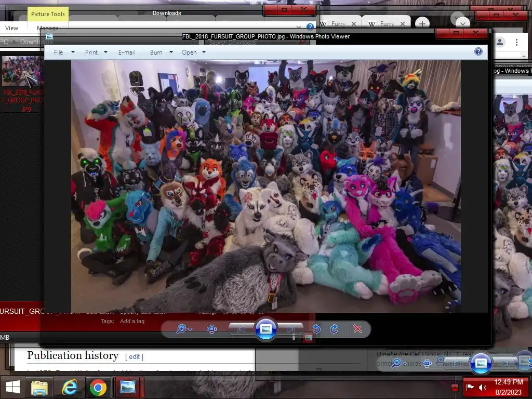Open the Print menu in Photo Viewer
This screenshot has height=399, width=532.
(91, 52)
